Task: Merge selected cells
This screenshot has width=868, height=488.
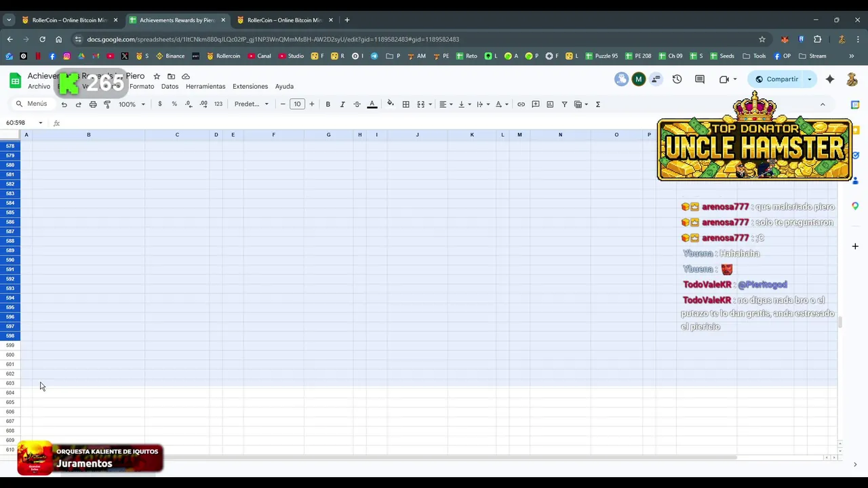Action: point(420,104)
